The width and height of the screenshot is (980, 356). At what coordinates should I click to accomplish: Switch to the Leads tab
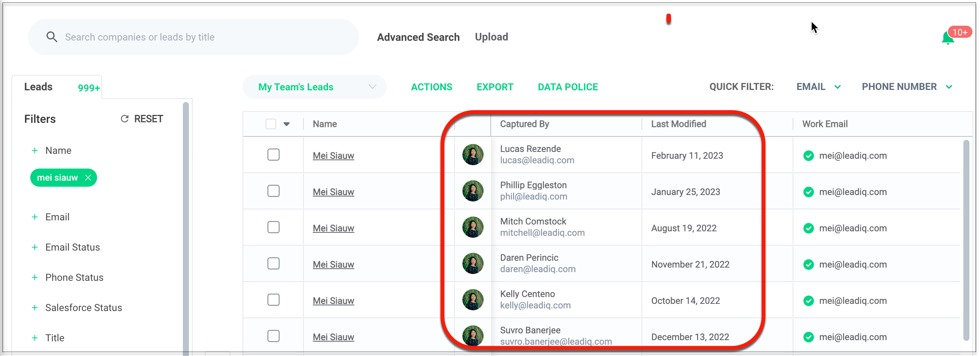(39, 87)
